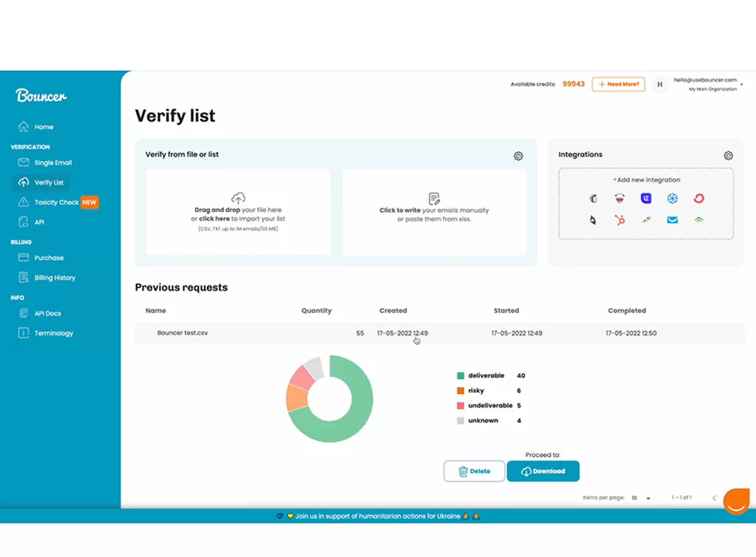Expand the account dropdown arrow
The image size is (756, 557).
pos(742,85)
